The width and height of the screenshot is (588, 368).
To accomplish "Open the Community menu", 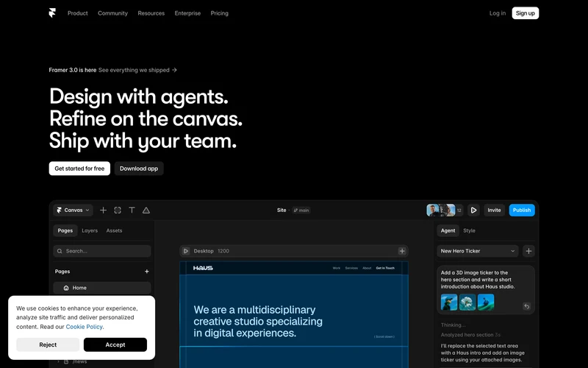I will click(x=113, y=13).
